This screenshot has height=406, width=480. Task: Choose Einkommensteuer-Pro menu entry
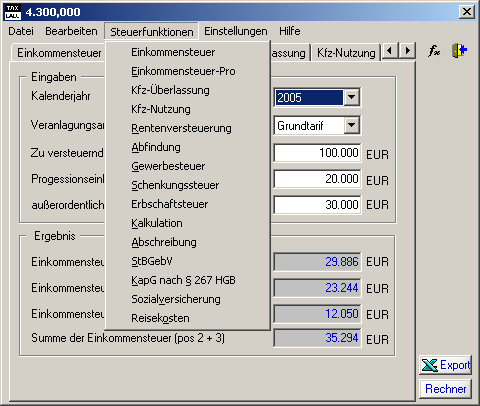tap(187, 71)
